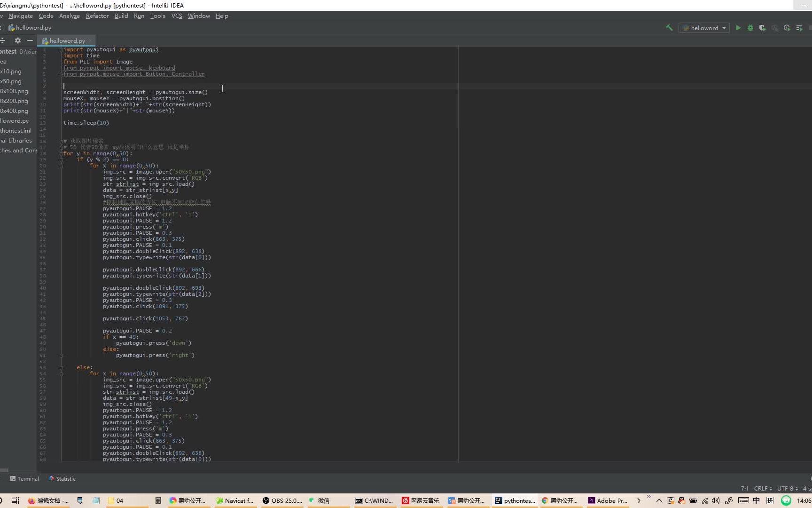The height and width of the screenshot is (508, 812).
Task: Start debugging with the Debug icon
Action: point(750,28)
